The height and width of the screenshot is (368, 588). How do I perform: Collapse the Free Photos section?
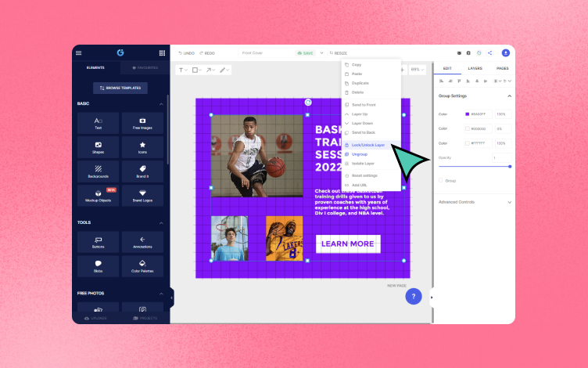point(161,294)
